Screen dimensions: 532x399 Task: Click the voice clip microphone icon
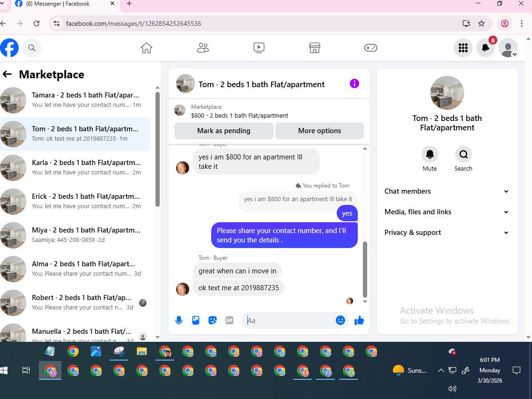click(x=179, y=320)
